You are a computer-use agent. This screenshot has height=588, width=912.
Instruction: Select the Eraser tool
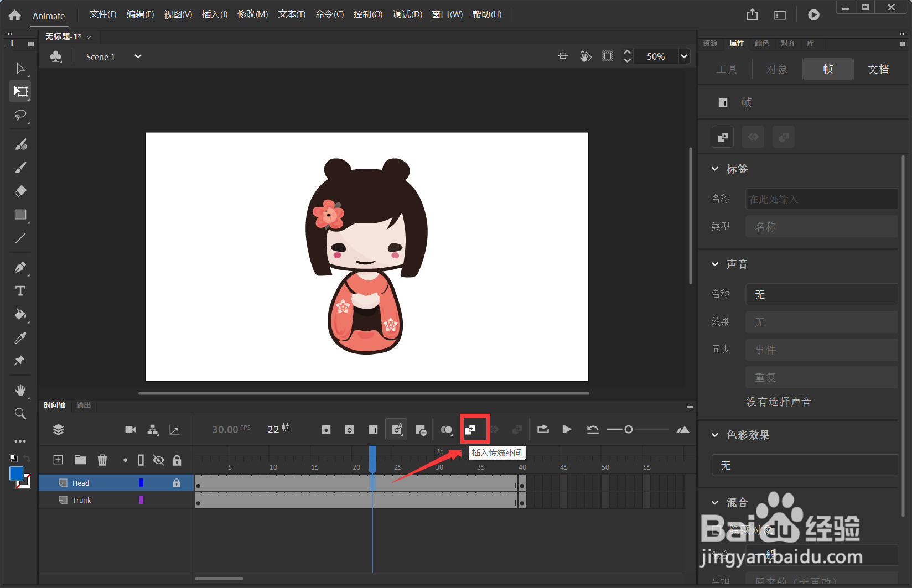[x=20, y=191]
